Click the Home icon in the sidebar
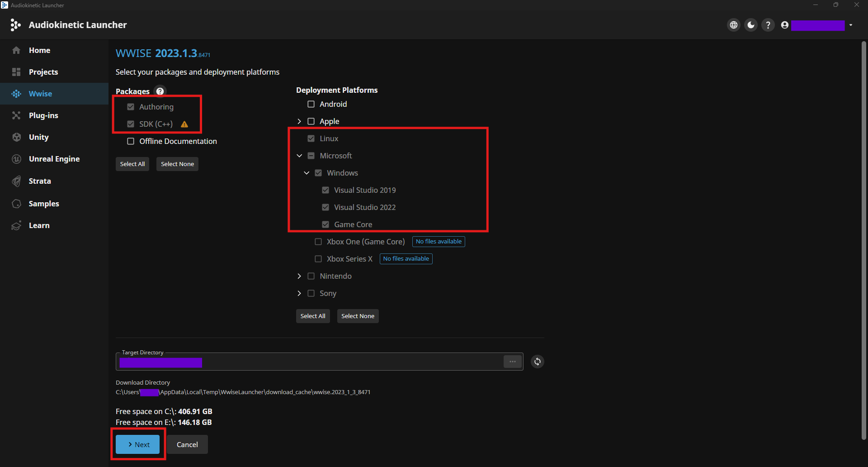Image resolution: width=868 pixels, height=467 pixels. click(x=16, y=50)
